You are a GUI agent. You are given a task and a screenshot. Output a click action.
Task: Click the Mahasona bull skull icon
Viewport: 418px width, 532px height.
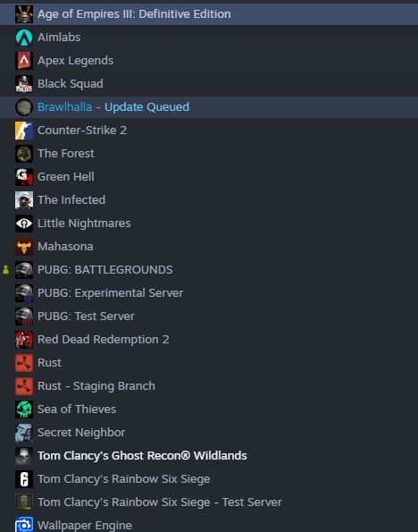(x=24, y=246)
